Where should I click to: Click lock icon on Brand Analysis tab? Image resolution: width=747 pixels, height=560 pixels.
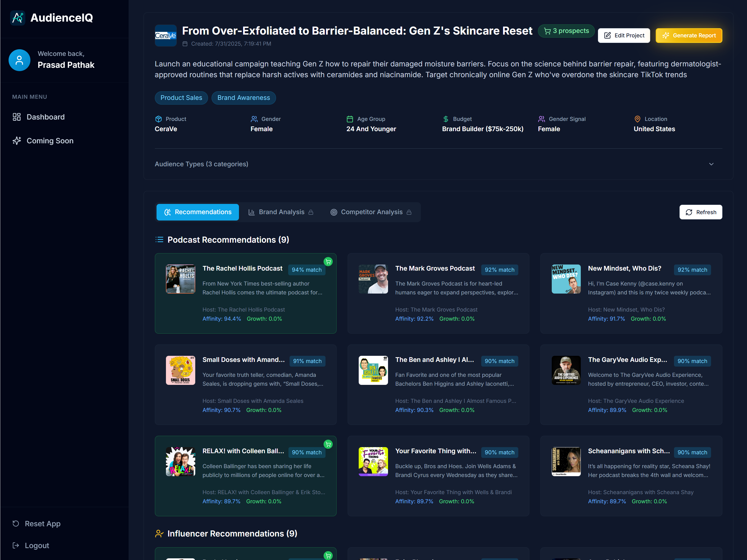311,212
